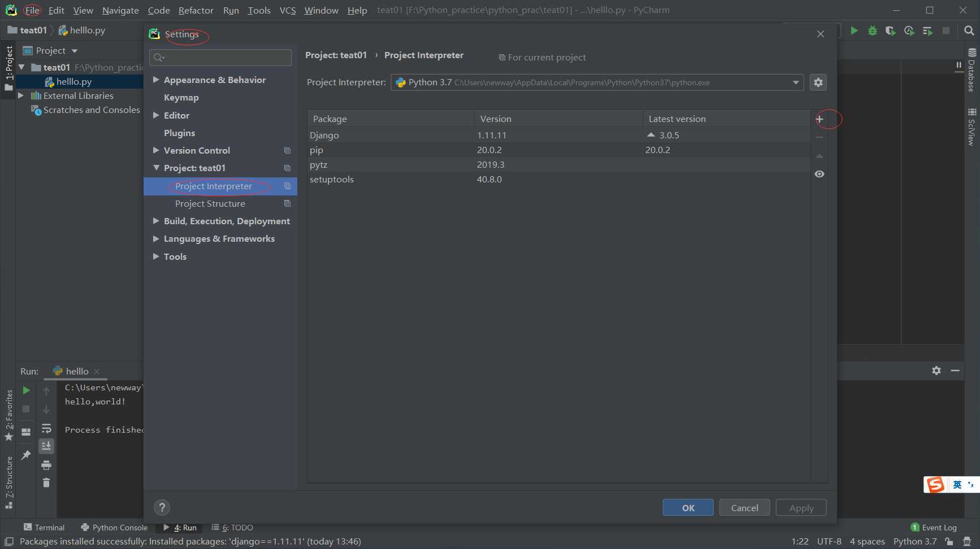Select the pytz package row

click(x=558, y=164)
